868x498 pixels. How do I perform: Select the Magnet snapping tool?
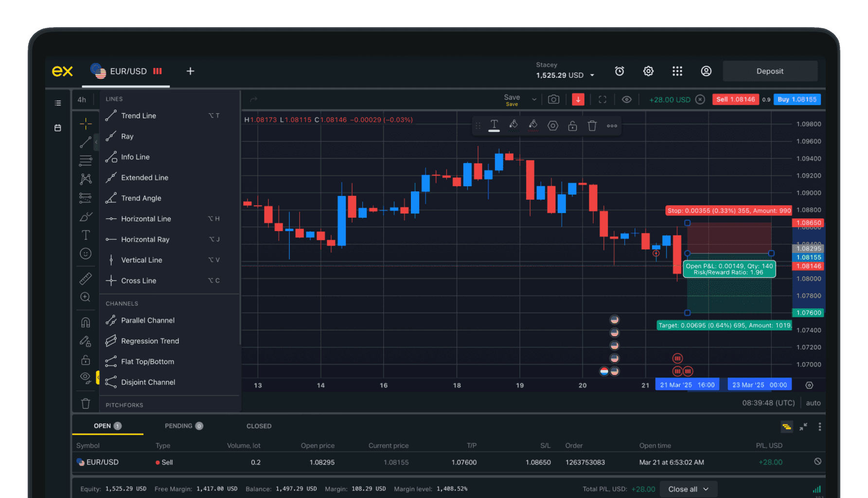pyautogui.click(x=85, y=322)
